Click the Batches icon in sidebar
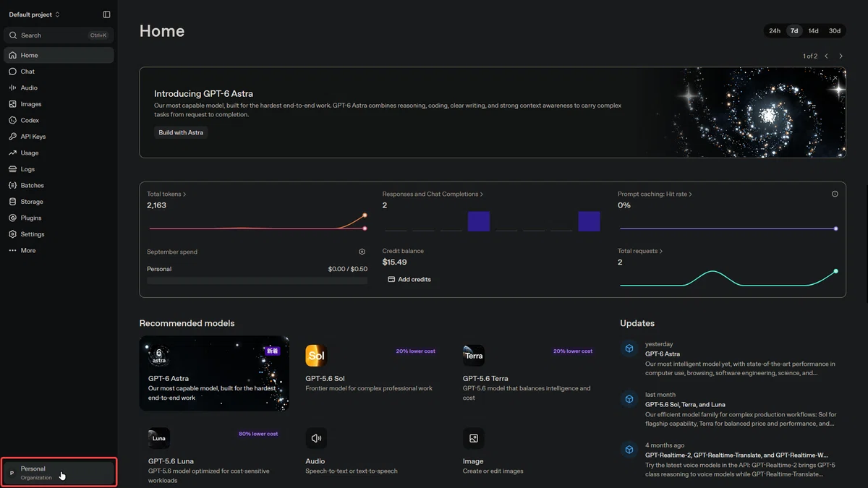This screenshot has width=868, height=488. (x=12, y=185)
